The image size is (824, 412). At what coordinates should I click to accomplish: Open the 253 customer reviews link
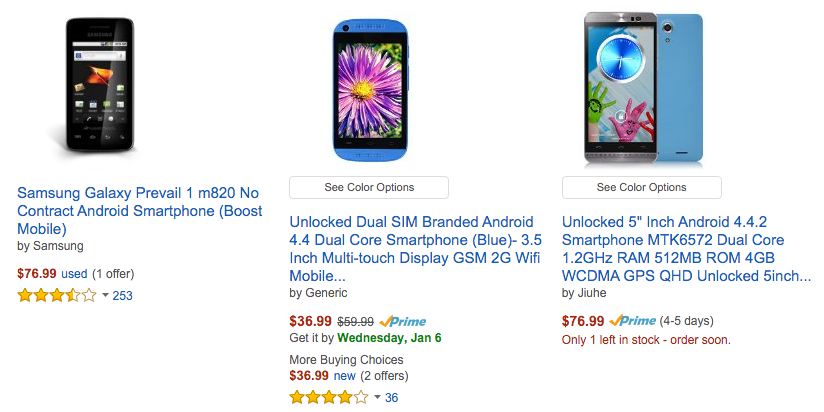(x=122, y=295)
